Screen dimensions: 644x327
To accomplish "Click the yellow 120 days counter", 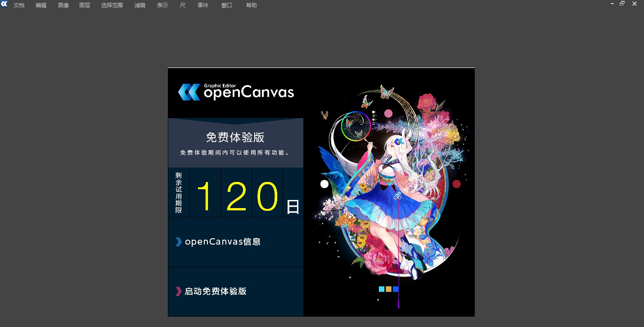I will tap(238, 197).
